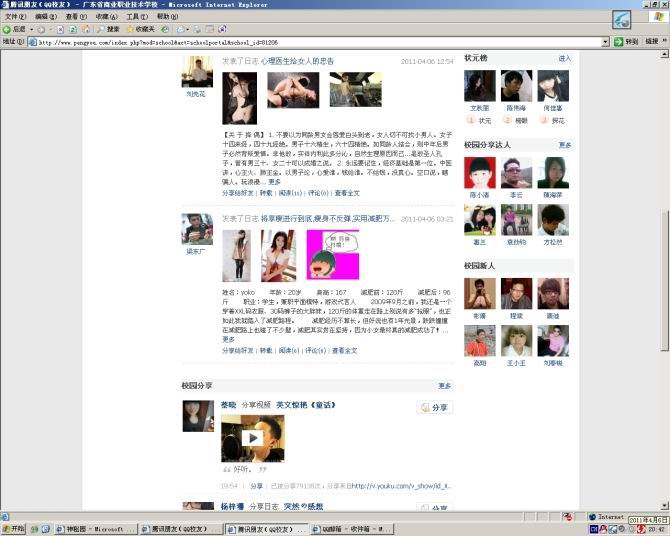Click 转载 under the first journal post
Image resolution: width=670 pixels, height=536 pixels.
266,193
